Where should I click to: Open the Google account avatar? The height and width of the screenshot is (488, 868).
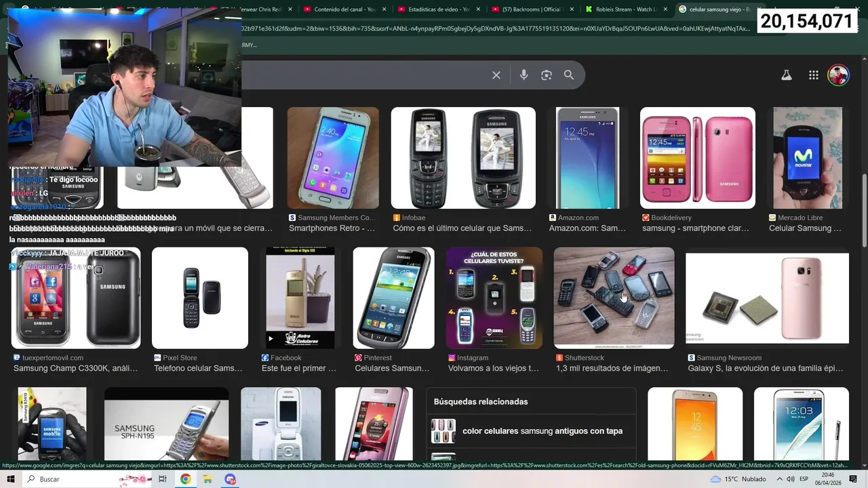coord(839,75)
